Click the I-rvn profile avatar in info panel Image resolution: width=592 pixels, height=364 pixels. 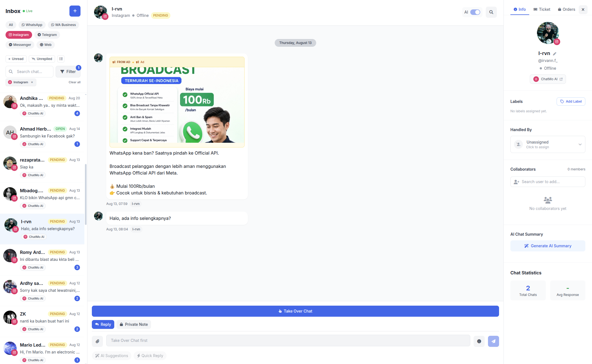click(x=548, y=33)
